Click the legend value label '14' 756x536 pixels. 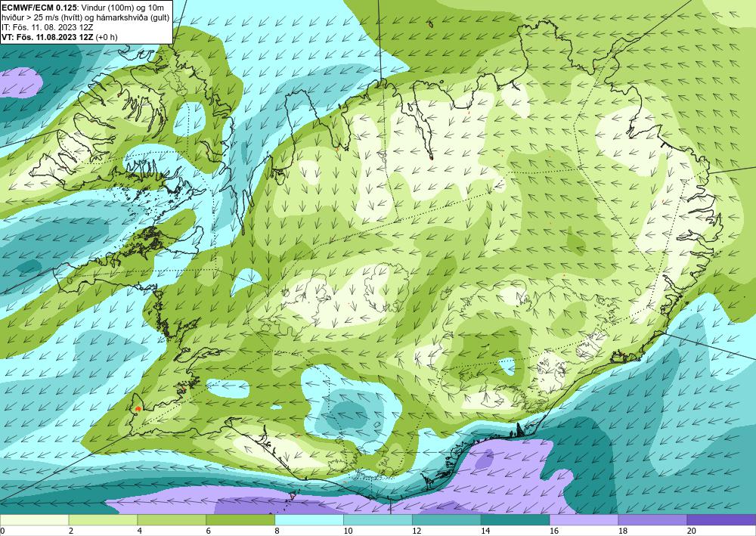coord(485,531)
